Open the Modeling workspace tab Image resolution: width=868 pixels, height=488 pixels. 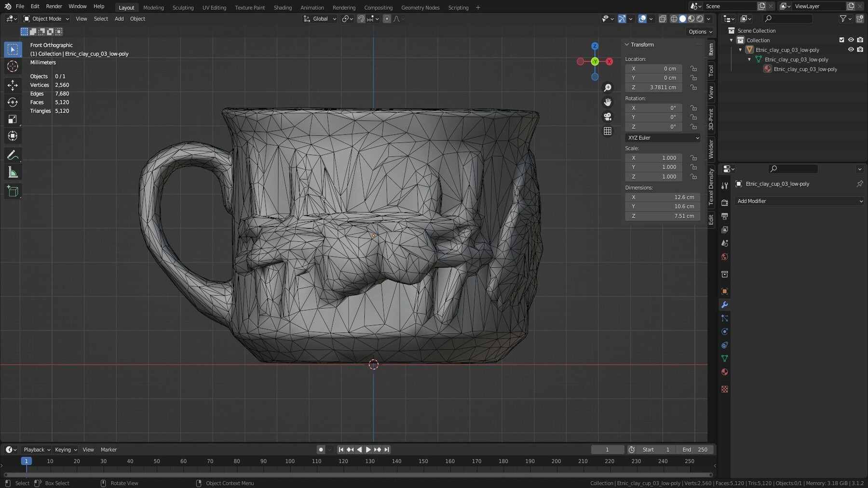point(153,7)
